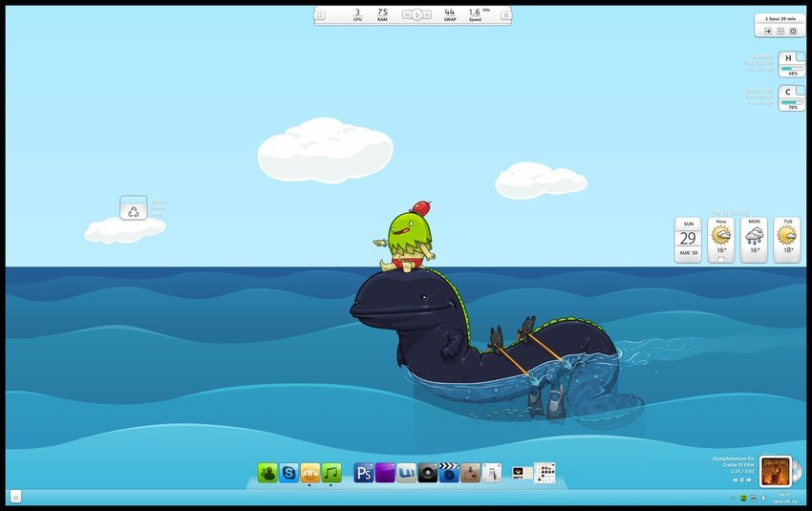Click the faint circular tray icon
This screenshot has height=511, width=812.
(734, 498)
